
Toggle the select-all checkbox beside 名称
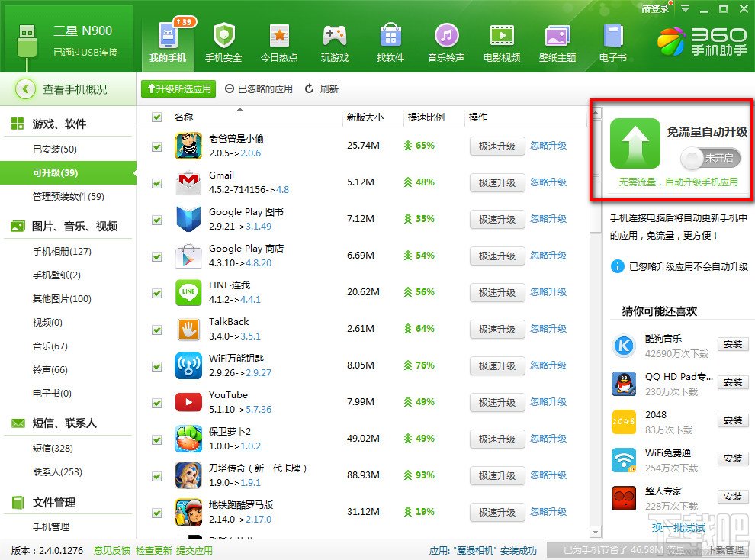tap(156, 117)
